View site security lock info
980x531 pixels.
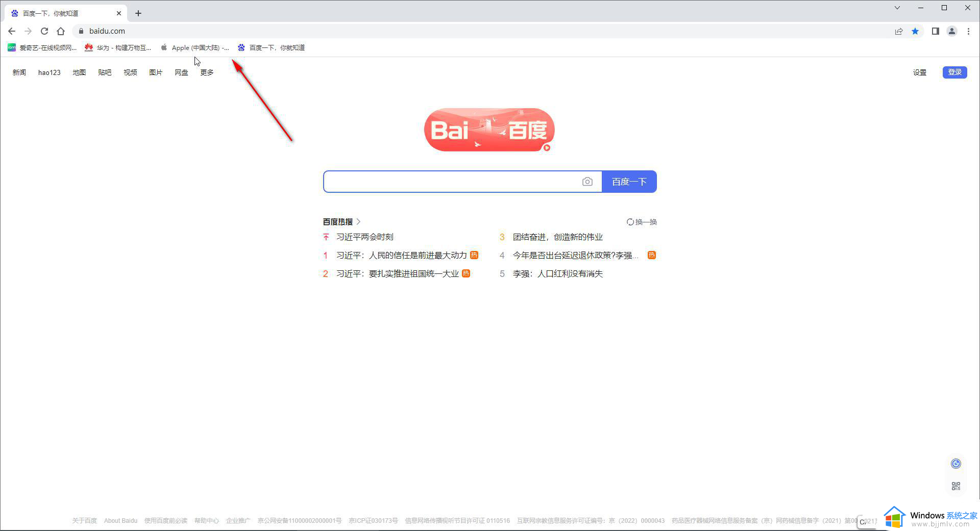[81, 31]
